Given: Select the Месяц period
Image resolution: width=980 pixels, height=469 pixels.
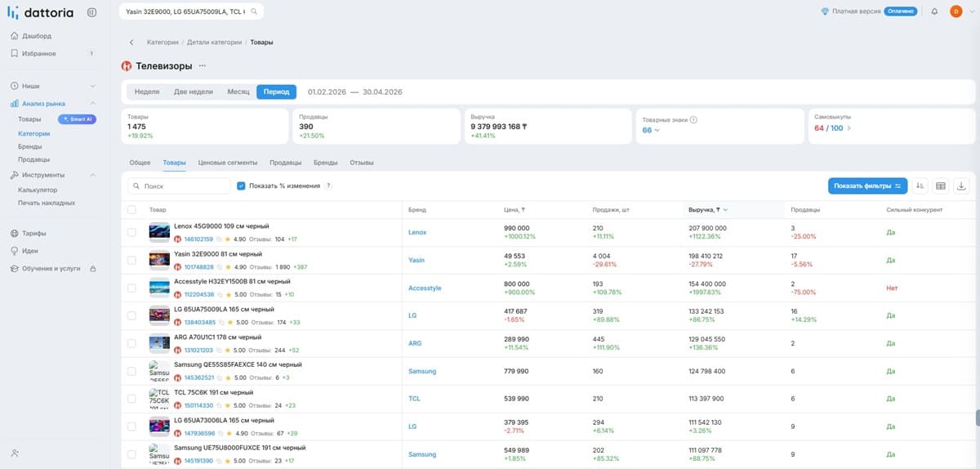Looking at the screenshot, I should tap(238, 92).
